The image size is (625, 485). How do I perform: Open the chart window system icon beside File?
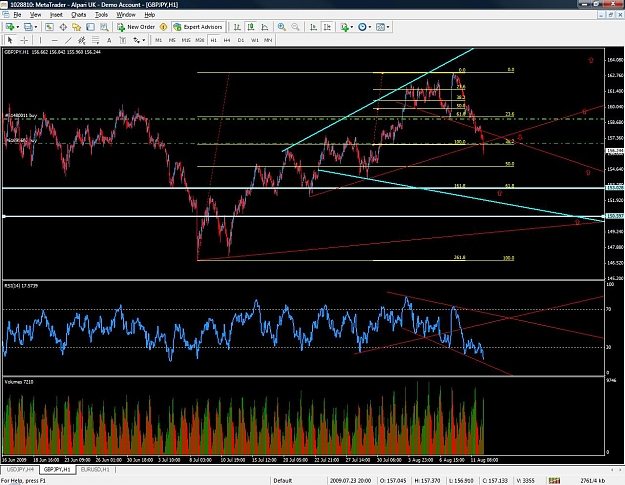(x=6, y=14)
